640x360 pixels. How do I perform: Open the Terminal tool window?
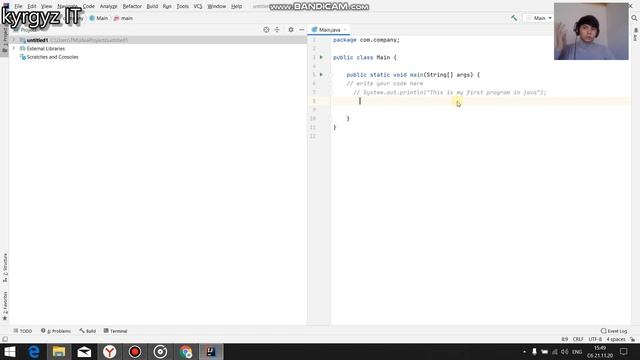116,331
